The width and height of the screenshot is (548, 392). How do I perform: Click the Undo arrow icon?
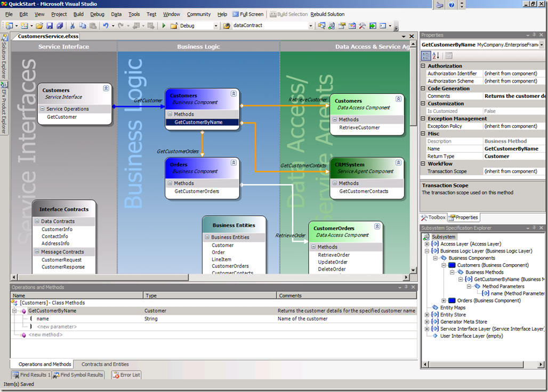click(x=106, y=26)
